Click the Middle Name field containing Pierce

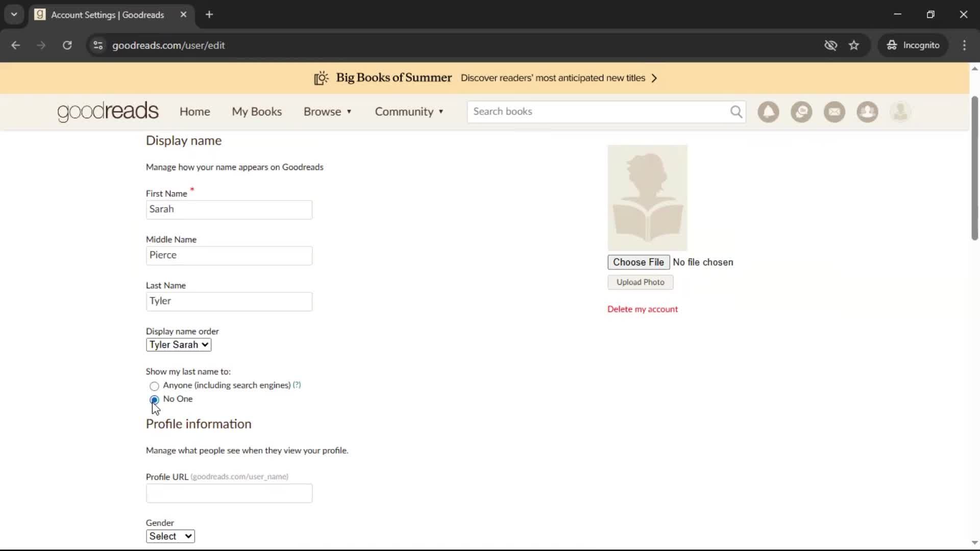click(x=229, y=256)
